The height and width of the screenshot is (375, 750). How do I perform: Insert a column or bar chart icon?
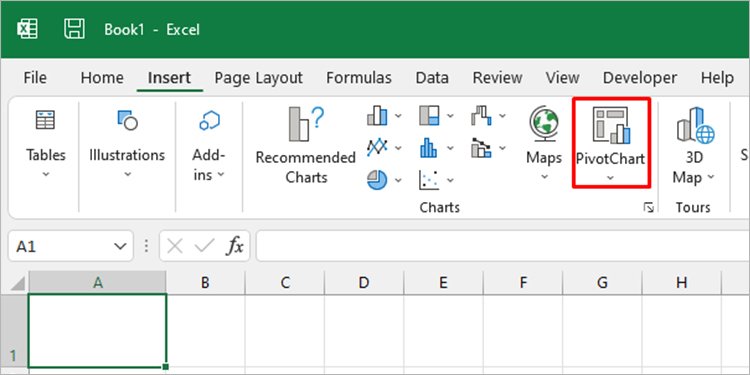(377, 115)
